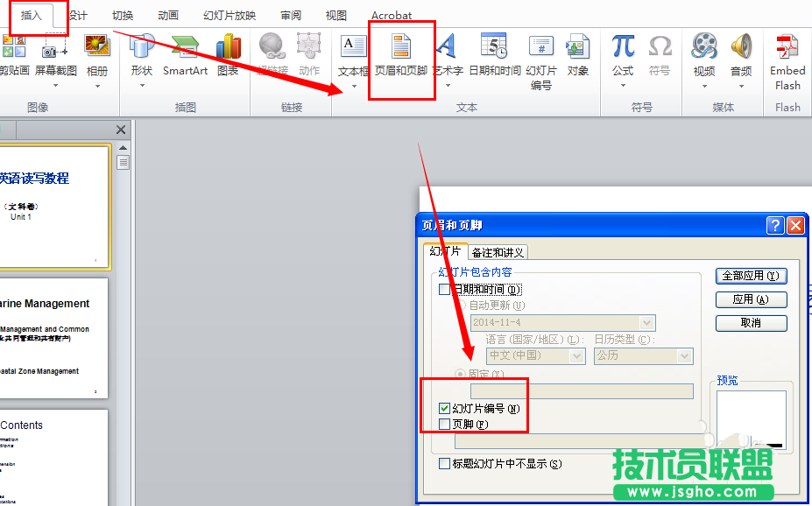Insert Date and Time (日期和时间)

(x=494, y=46)
